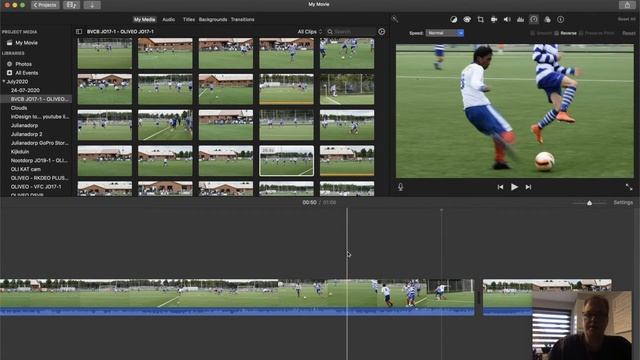Click the Reset All button
The width and height of the screenshot is (640, 360).
point(627,19)
